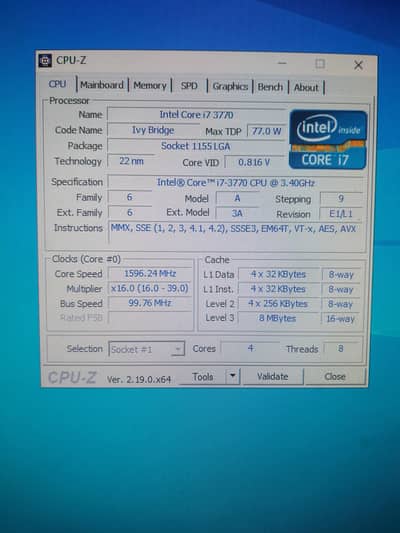
Task: Click the Threads value 8
Action: point(341,349)
